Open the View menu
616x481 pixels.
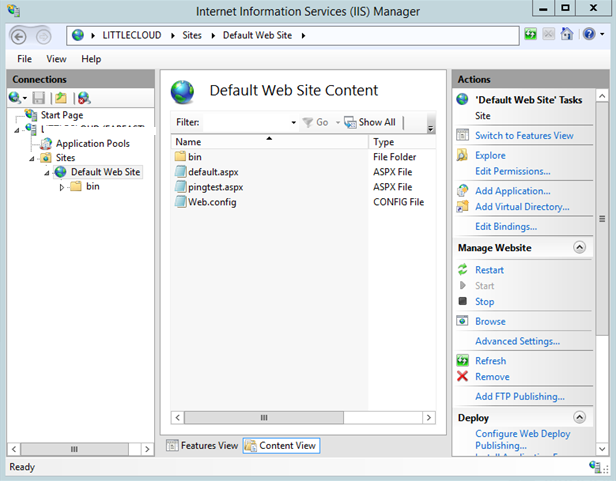click(x=56, y=59)
